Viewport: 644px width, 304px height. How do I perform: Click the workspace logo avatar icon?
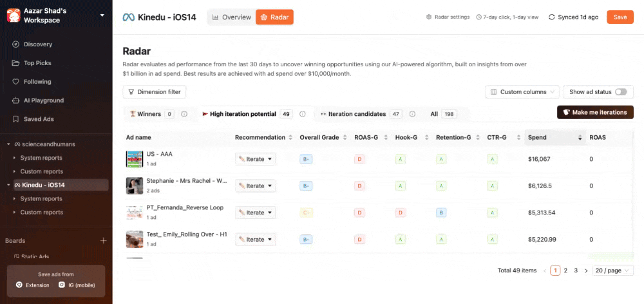pyautogui.click(x=14, y=15)
